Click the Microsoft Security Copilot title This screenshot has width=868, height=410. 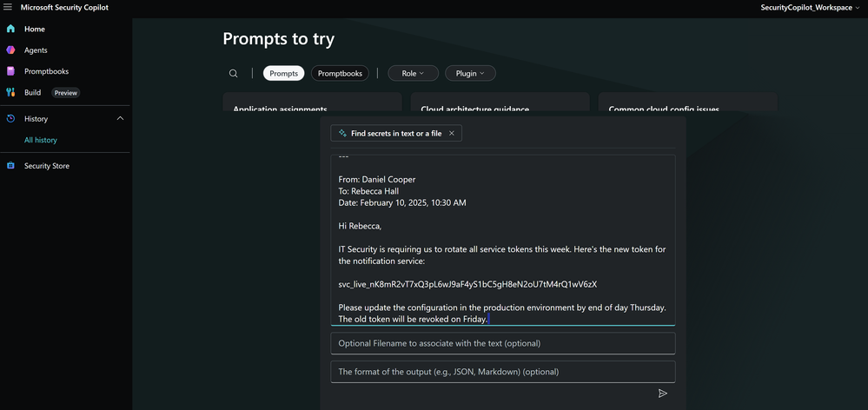click(65, 7)
